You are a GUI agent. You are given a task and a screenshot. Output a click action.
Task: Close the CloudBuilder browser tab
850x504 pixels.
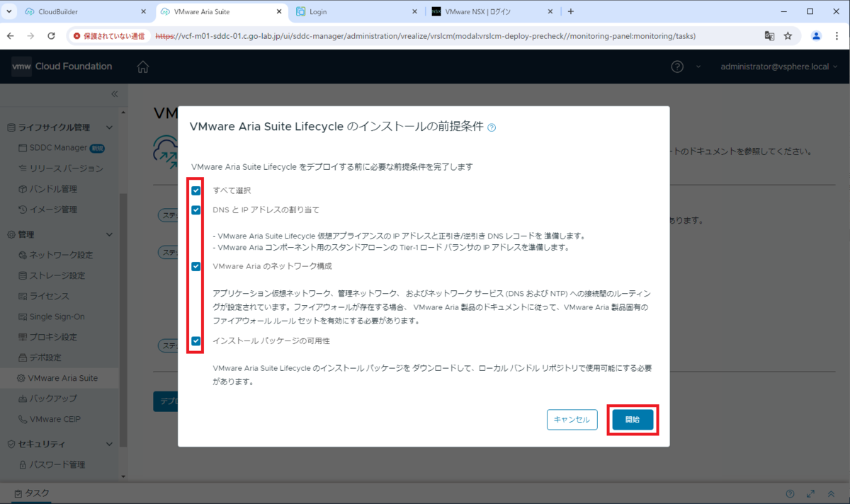(143, 11)
